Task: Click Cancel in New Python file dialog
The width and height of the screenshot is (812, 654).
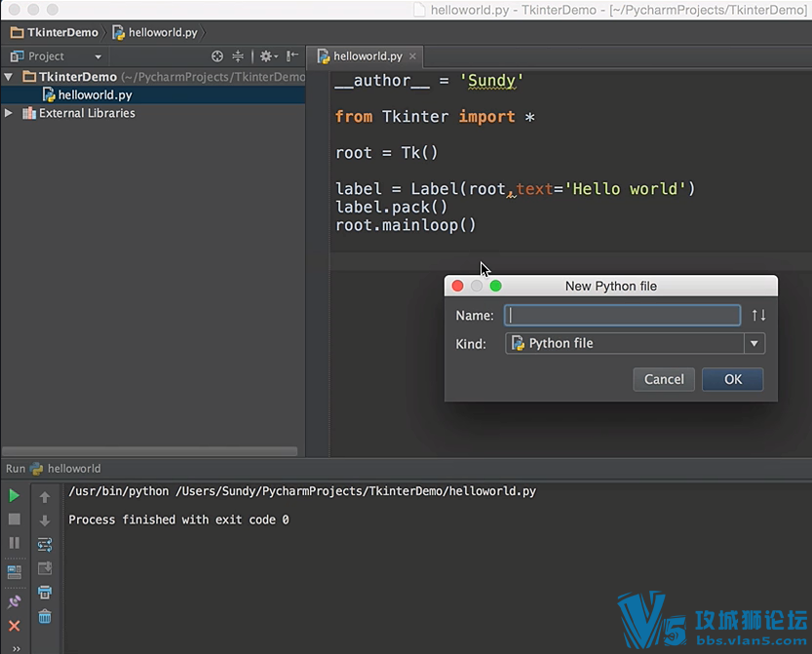Action: click(664, 379)
